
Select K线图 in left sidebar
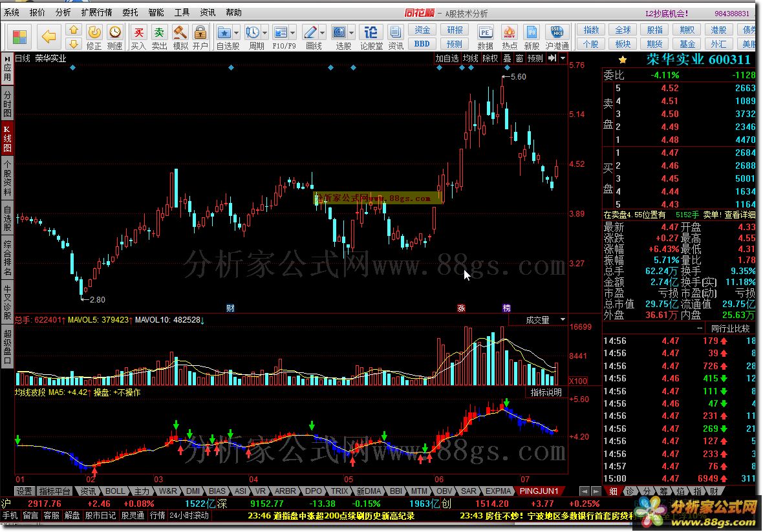[7, 138]
